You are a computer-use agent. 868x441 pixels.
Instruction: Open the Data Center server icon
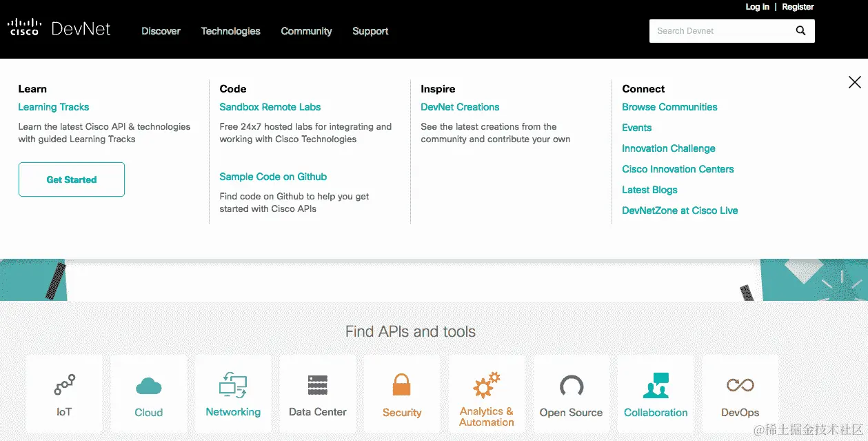click(318, 386)
